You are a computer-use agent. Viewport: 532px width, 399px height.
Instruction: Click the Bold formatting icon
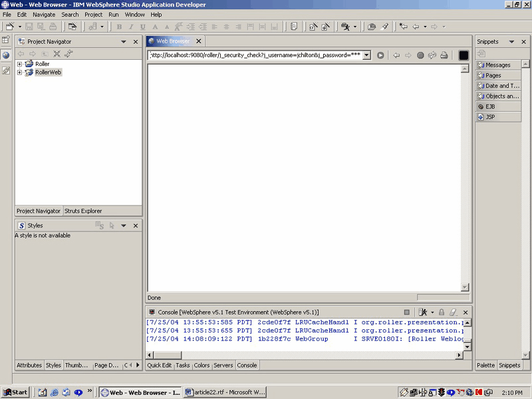coord(120,27)
